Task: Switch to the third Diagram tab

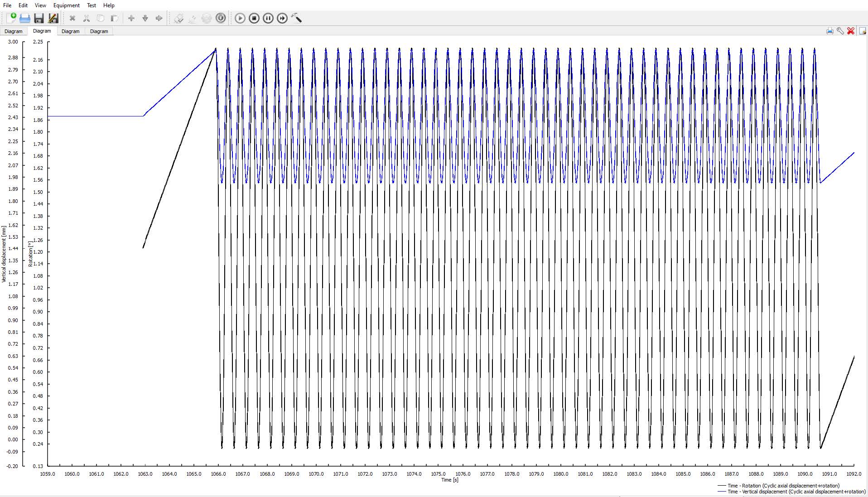Action: click(71, 31)
